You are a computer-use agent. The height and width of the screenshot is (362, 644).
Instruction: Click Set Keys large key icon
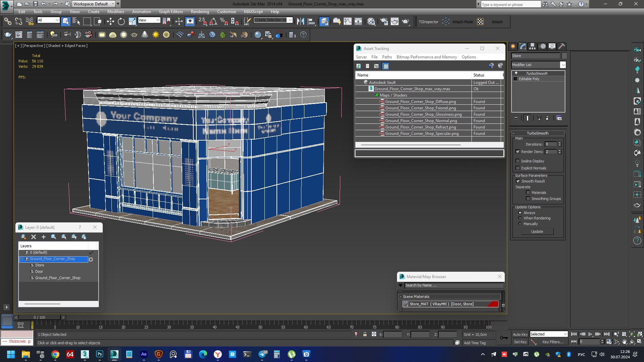(x=504, y=338)
